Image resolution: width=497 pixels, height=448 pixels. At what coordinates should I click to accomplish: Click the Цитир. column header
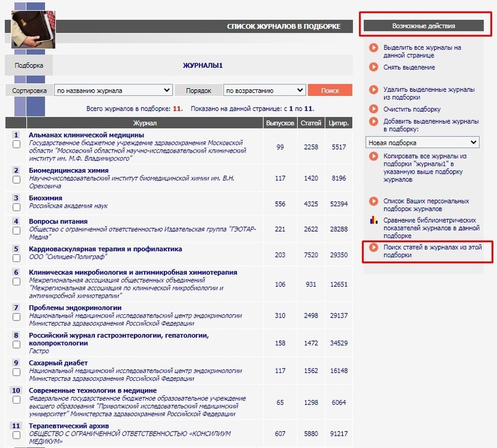pyautogui.click(x=339, y=123)
